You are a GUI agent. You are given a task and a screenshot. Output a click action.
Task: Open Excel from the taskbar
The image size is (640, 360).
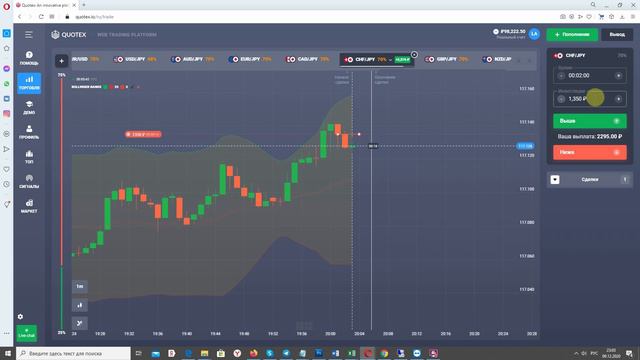point(351,353)
